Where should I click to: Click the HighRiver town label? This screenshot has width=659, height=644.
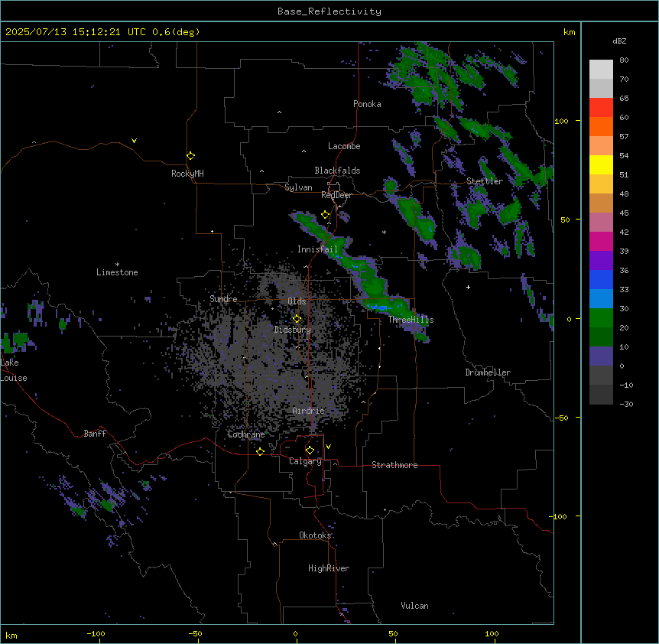(329, 568)
